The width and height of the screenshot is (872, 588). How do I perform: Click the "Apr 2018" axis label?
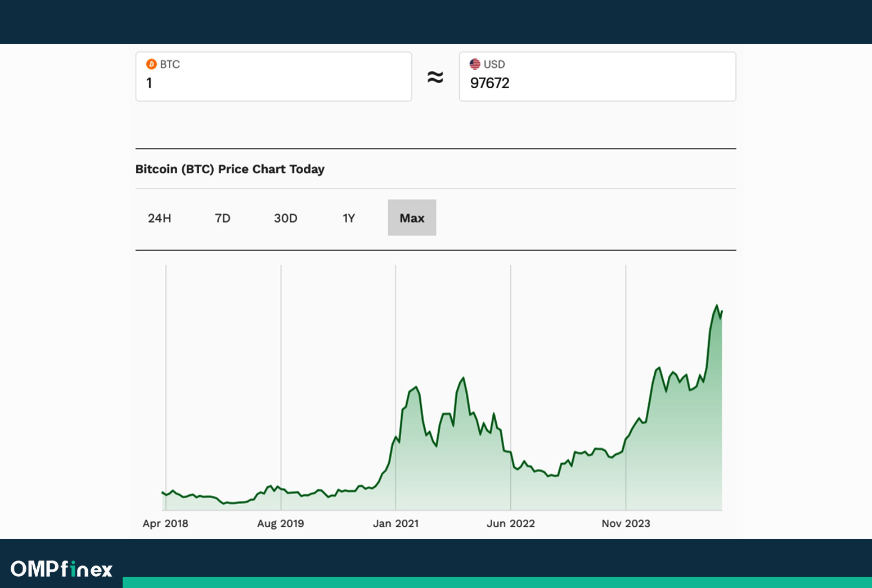pyautogui.click(x=165, y=523)
